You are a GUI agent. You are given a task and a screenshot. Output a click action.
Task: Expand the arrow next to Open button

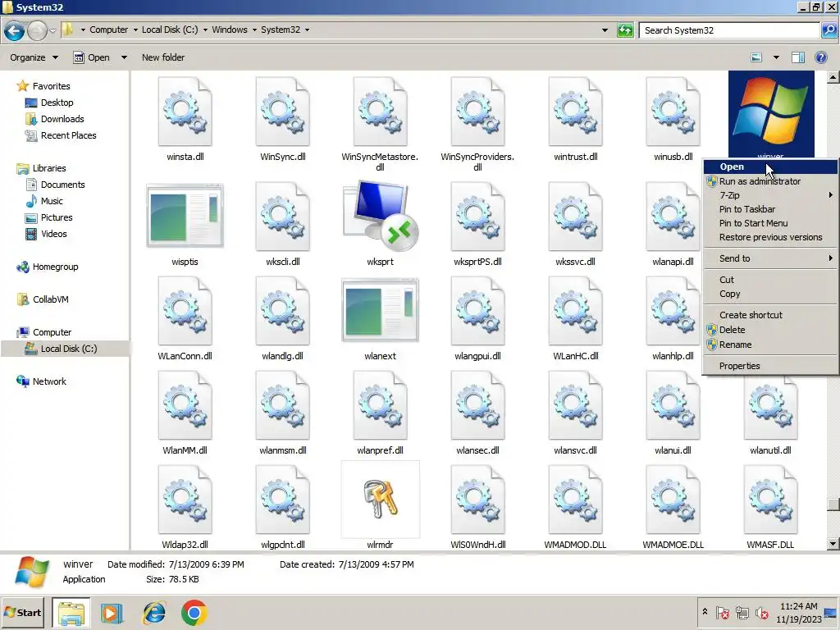point(124,57)
